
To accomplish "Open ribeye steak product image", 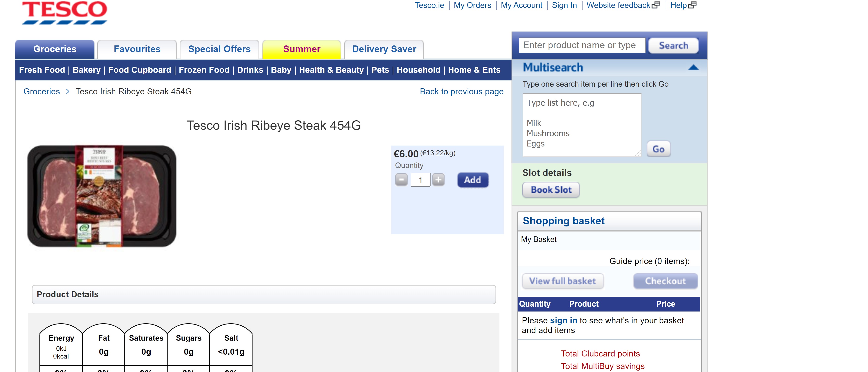I will [102, 196].
